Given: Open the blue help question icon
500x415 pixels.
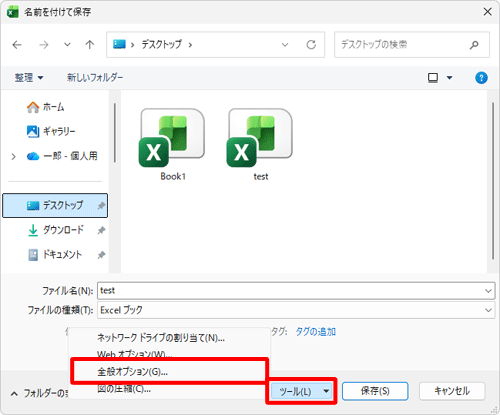Looking at the screenshot, I should [481, 78].
